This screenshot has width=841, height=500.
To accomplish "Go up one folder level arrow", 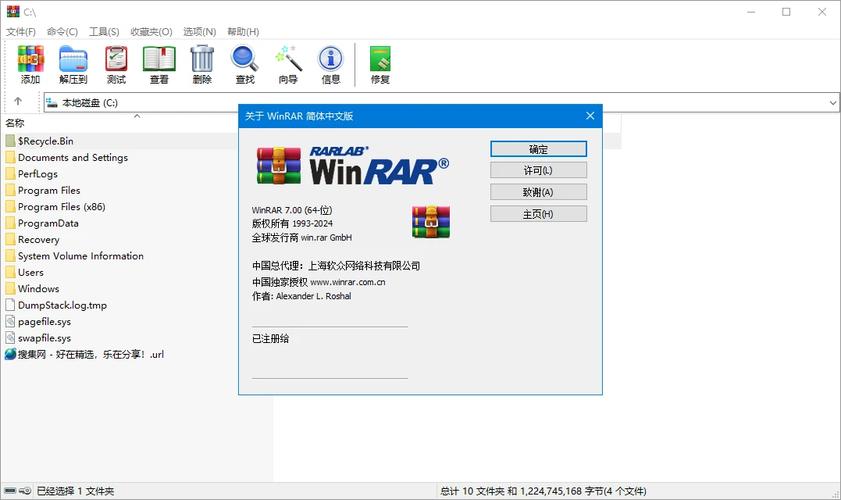I will [x=18, y=102].
